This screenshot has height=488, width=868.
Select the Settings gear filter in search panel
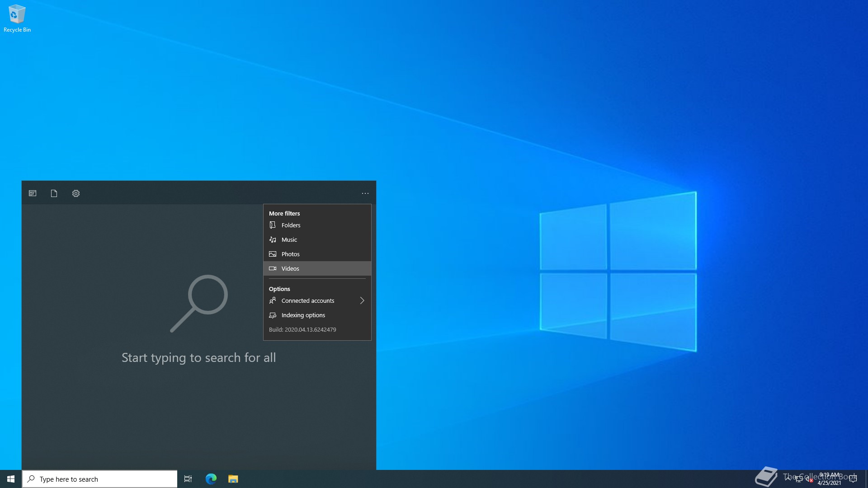click(x=76, y=193)
